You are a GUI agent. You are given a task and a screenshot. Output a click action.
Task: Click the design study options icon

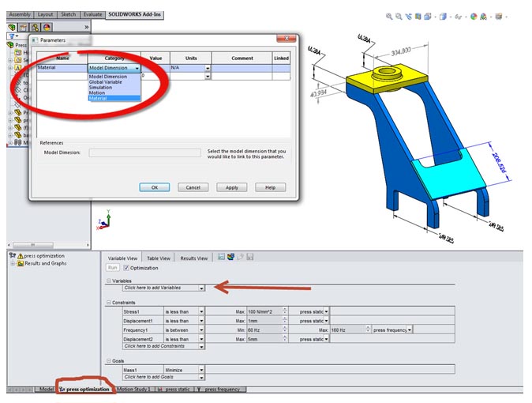pos(221,257)
